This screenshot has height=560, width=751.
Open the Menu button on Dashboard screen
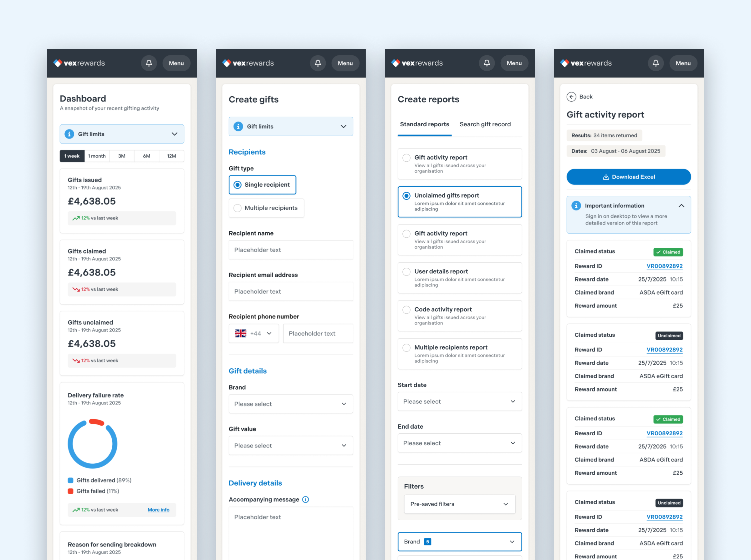click(176, 63)
